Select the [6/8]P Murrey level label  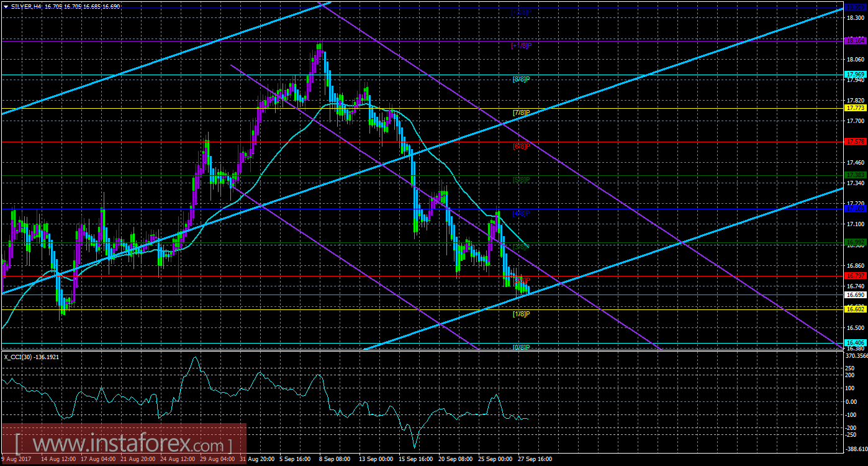pyautogui.click(x=521, y=146)
